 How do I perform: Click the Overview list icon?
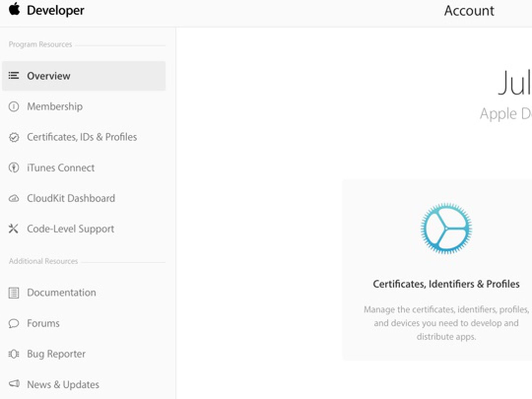14,75
